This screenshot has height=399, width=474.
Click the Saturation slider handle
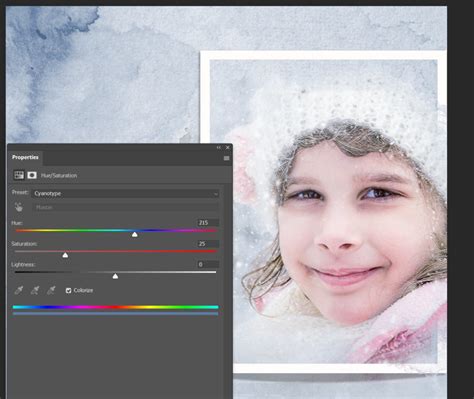[65, 255]
